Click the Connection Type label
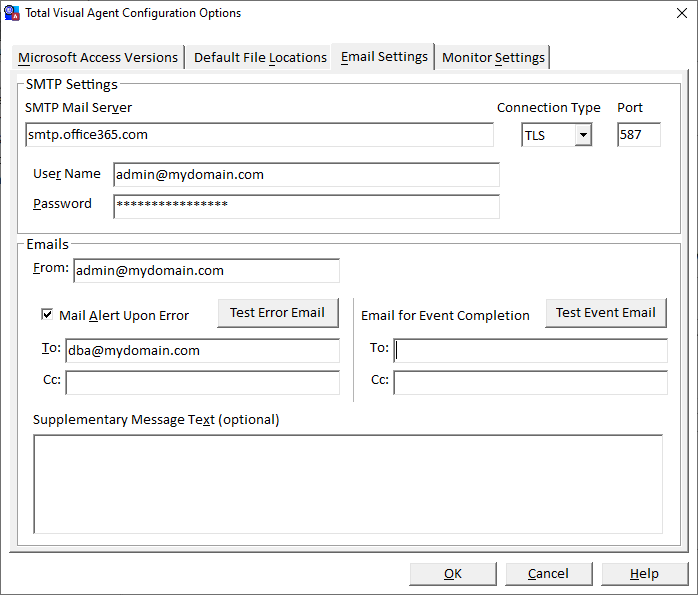698x595 pixels. pos(548,108)
